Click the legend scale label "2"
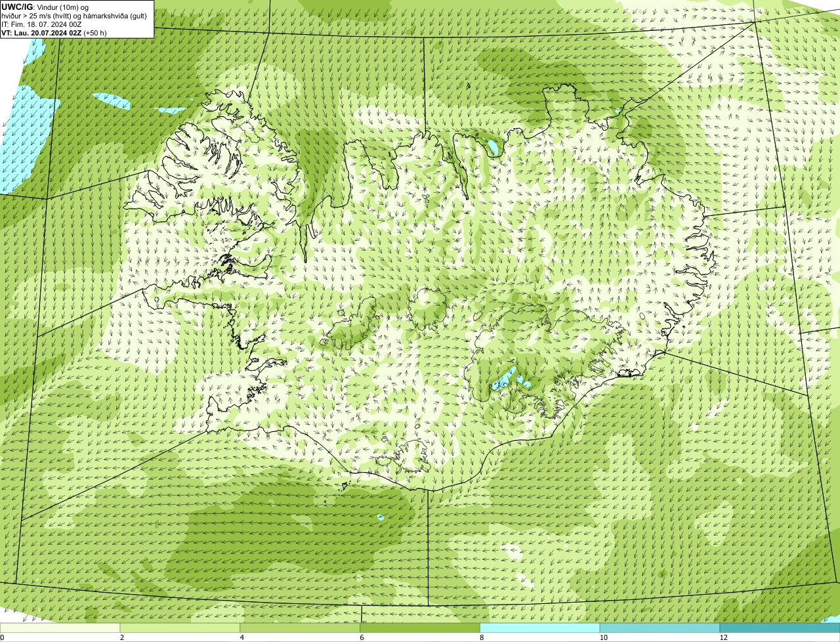The width and height of the screenshot is (840, 642). 122,637
